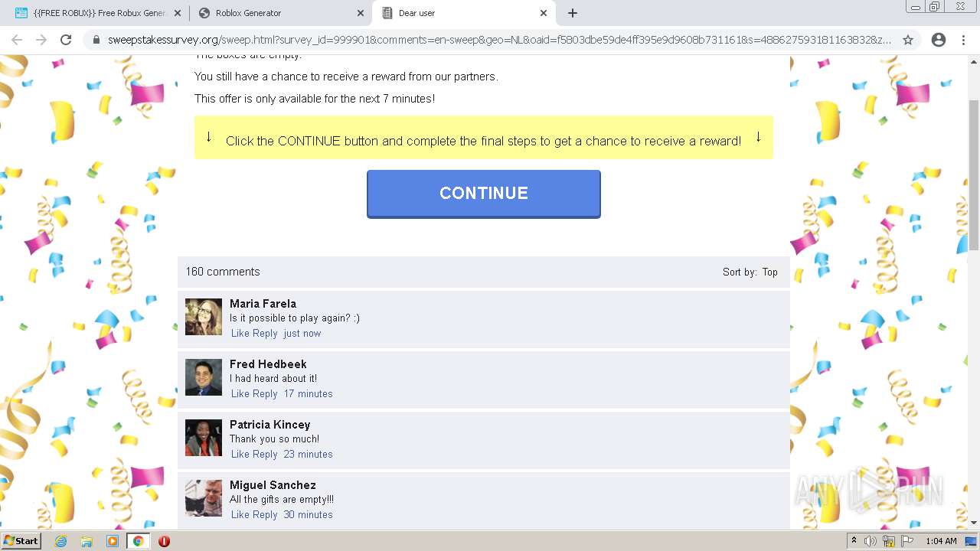Screen dimensions: 980x551
Task: Switch to Roblox Generator tab
Action: tap(280, 13)
